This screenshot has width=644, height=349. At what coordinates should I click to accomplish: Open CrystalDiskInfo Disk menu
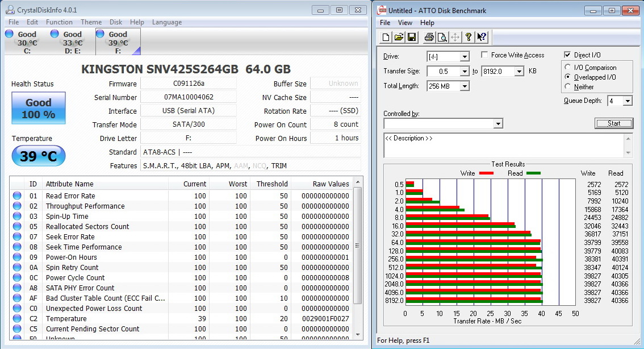click(x=116, y=22)
